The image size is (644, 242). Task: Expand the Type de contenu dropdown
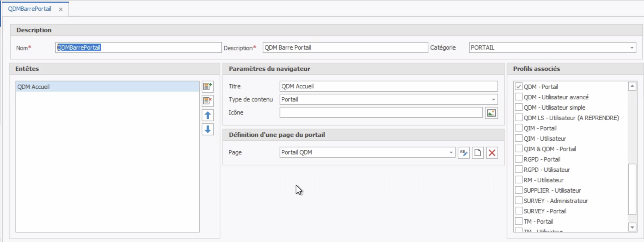coord(493,100)
